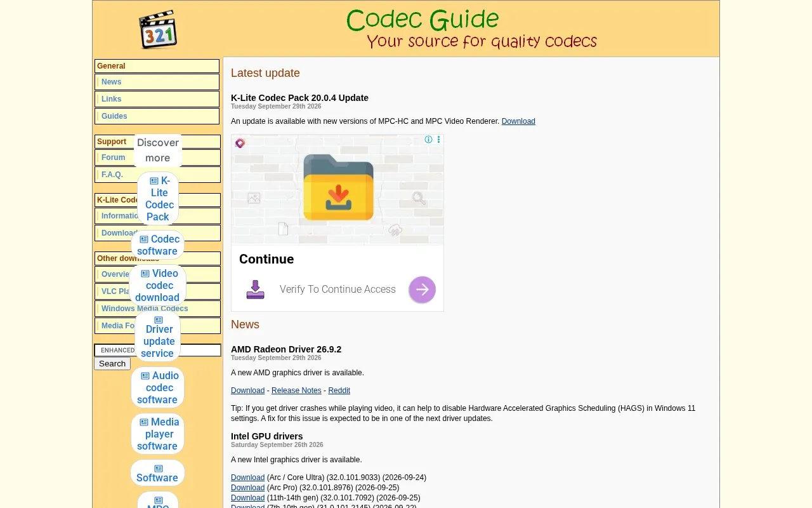
Task: Click the yellow download folder ad image
Action: [338, 187]
